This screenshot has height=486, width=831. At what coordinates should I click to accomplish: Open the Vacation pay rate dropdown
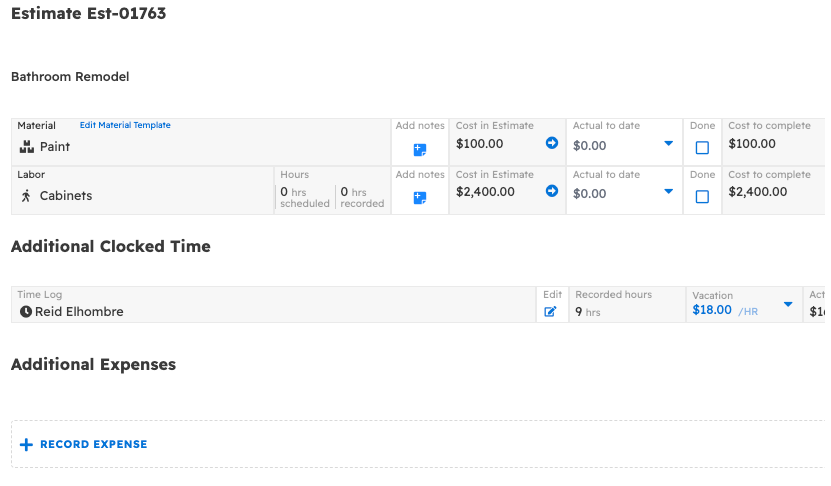[x=788, y=304]
